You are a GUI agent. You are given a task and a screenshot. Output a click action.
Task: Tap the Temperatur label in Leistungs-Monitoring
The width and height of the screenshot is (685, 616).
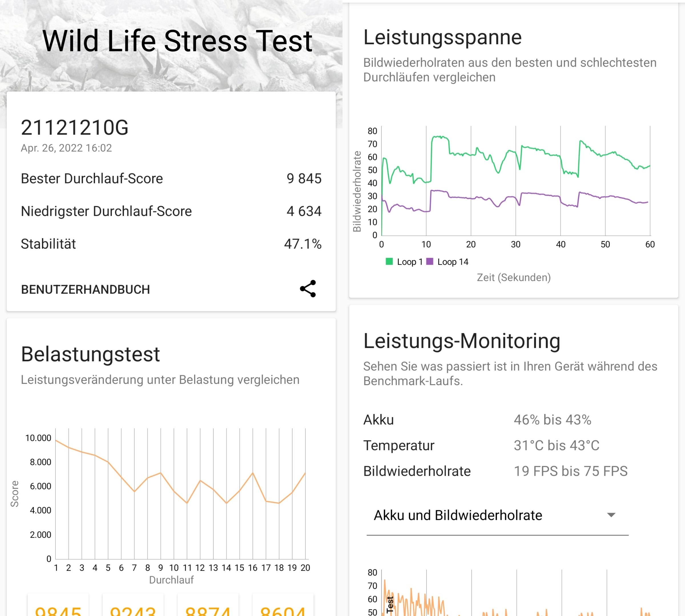399,445
